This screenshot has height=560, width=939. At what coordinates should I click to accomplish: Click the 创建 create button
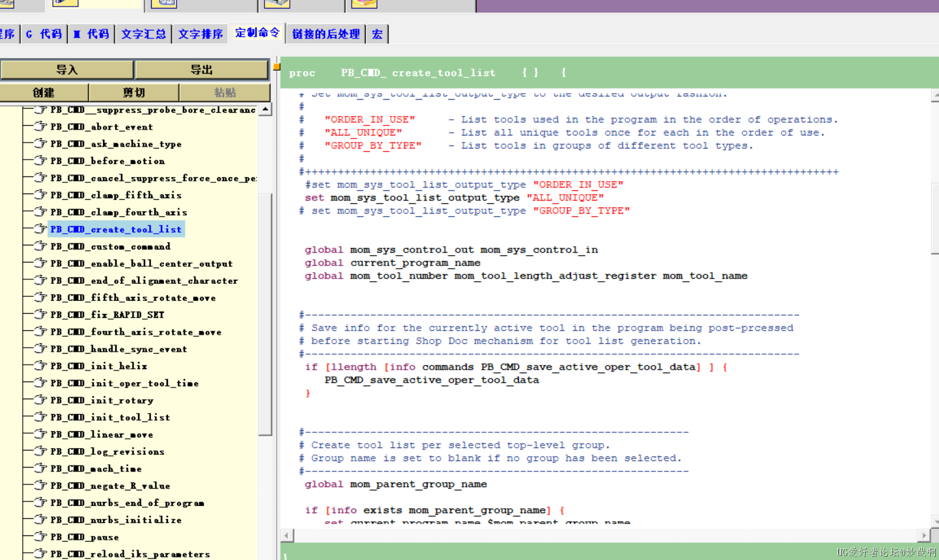(44, 92)
